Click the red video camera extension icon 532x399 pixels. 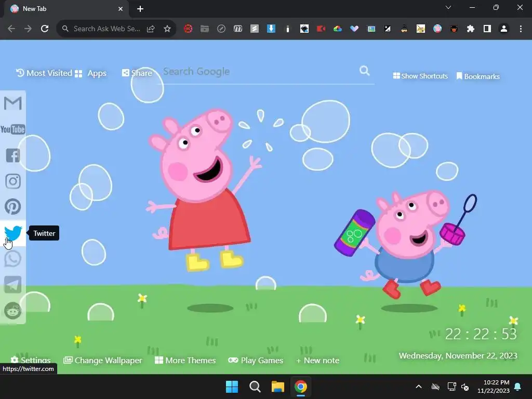point(321,29)
